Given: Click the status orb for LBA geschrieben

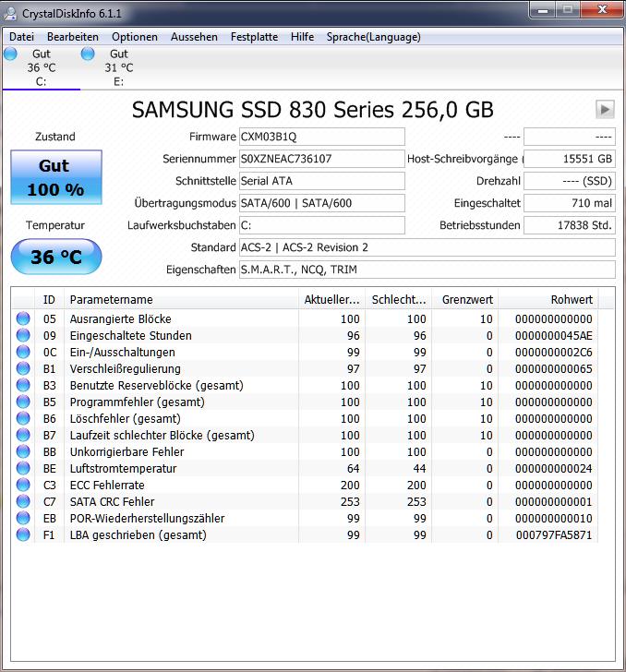Looking at the screenshot, I should (23, 534).
